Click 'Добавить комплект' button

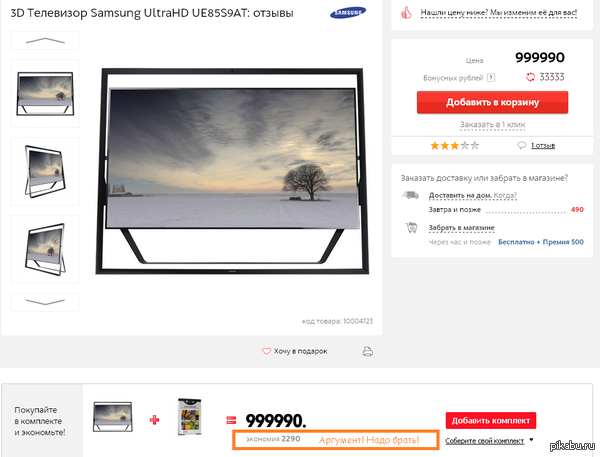coord(491,421)
